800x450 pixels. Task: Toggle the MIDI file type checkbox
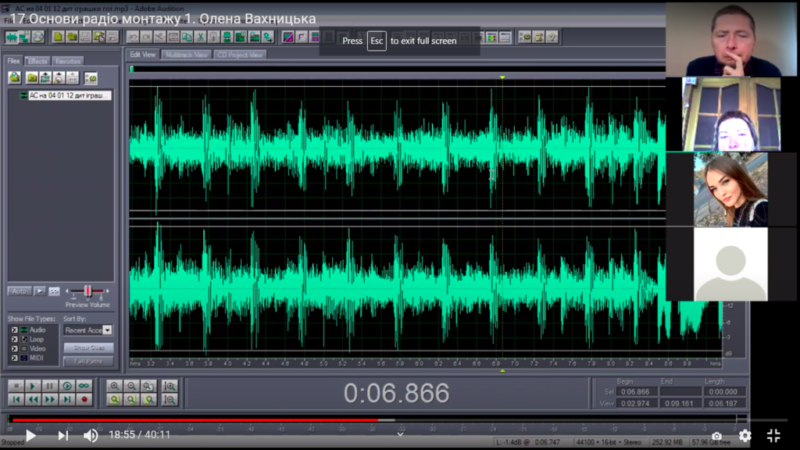click(14, 358)
